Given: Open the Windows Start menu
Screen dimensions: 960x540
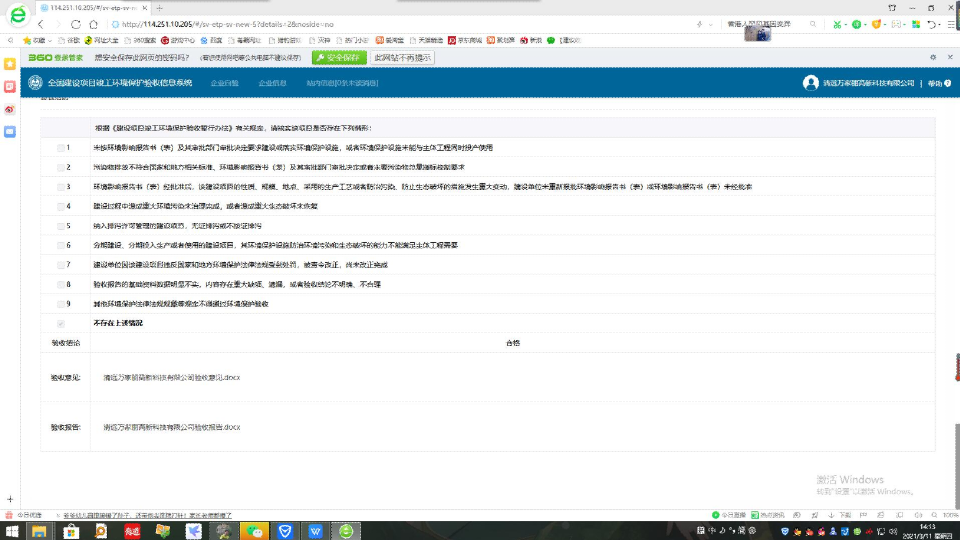Looking at the screenshot, I should pyautogui.click(x=12, y=530).
